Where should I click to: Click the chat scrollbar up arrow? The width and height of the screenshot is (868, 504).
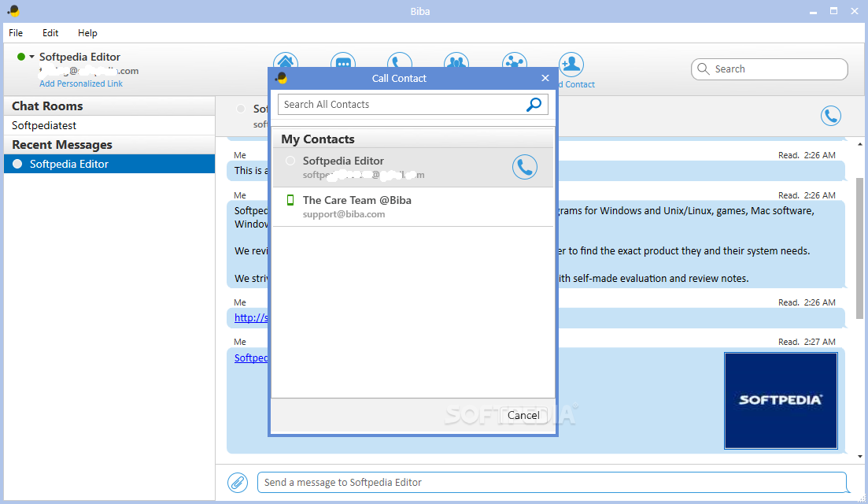(x=859, y=144)
